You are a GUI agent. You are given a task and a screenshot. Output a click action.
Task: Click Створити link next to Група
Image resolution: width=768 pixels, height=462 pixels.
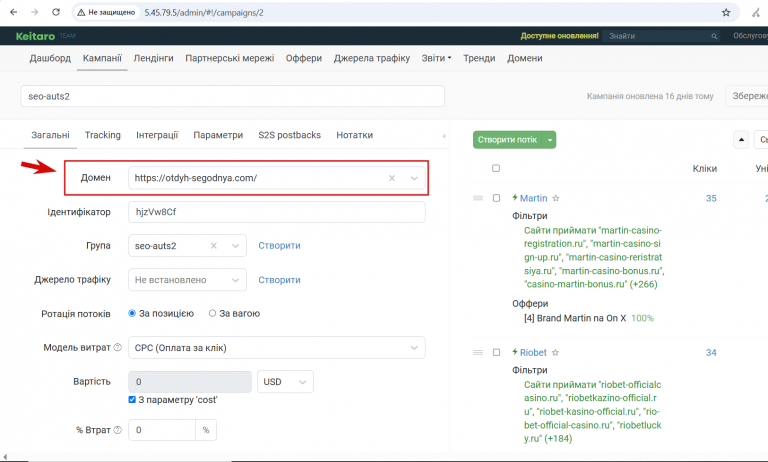tap(279, 246)
